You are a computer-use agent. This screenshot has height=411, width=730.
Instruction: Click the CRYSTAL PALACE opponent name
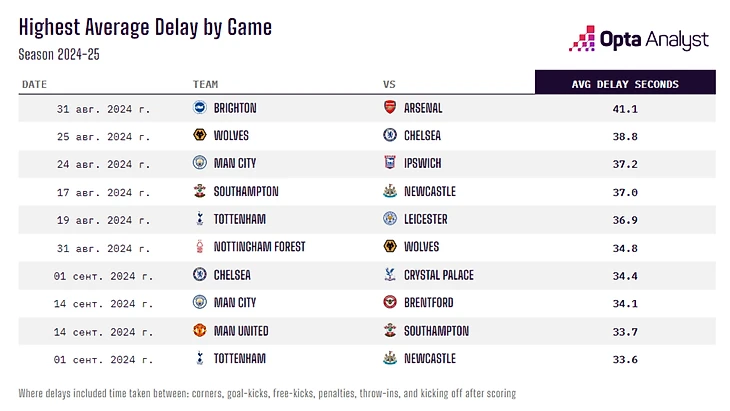[439, 274]
